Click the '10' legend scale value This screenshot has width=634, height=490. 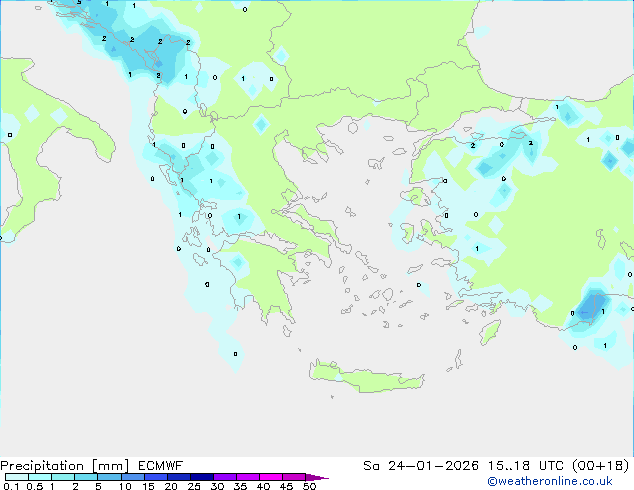[x=125, y=486]
